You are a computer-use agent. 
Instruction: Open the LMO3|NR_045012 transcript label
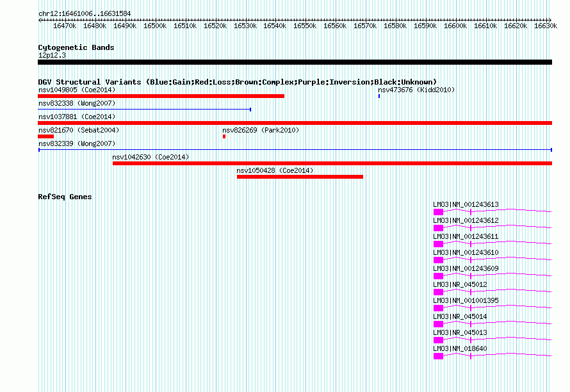pyautogui.click(x=460, y=284)
